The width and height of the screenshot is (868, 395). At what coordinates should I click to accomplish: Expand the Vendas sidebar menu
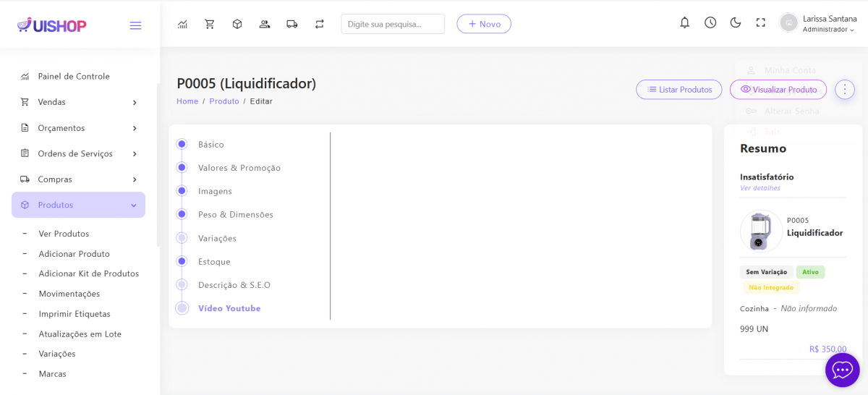coord(78,102)
